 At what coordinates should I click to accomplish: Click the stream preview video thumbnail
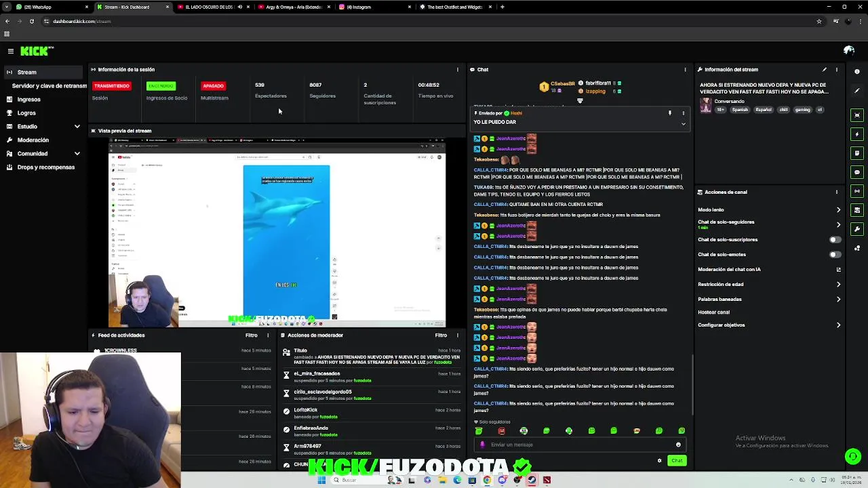pyautogui.click(x=277, y=232)
